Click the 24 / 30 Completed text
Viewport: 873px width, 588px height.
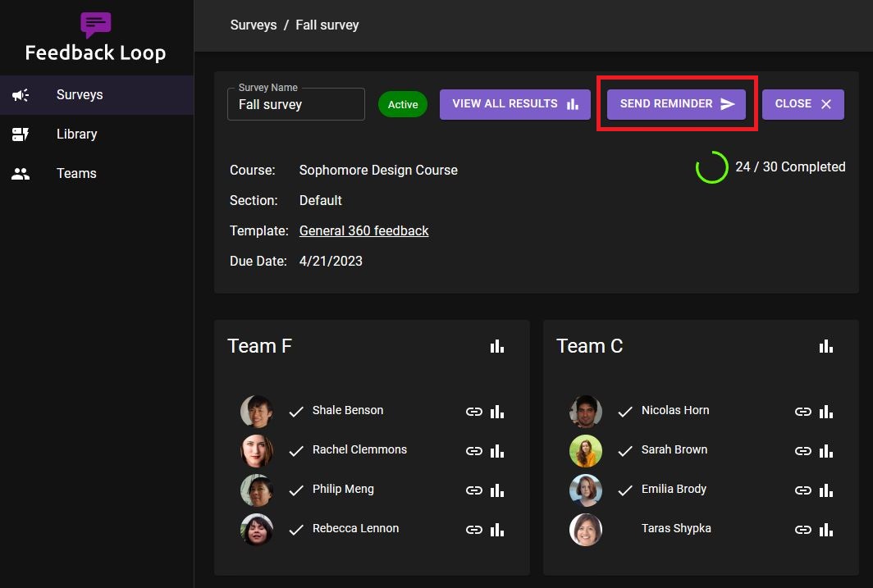[790, 167]
